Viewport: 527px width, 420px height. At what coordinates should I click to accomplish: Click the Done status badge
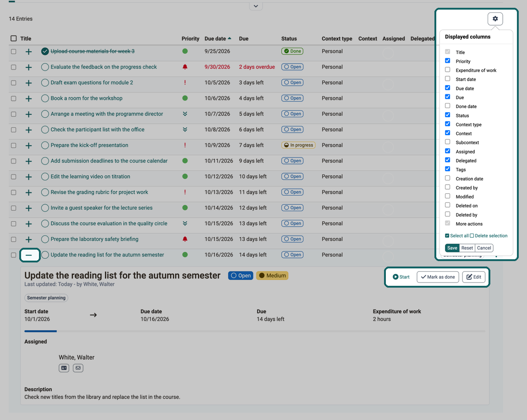[x=292, y=51]
